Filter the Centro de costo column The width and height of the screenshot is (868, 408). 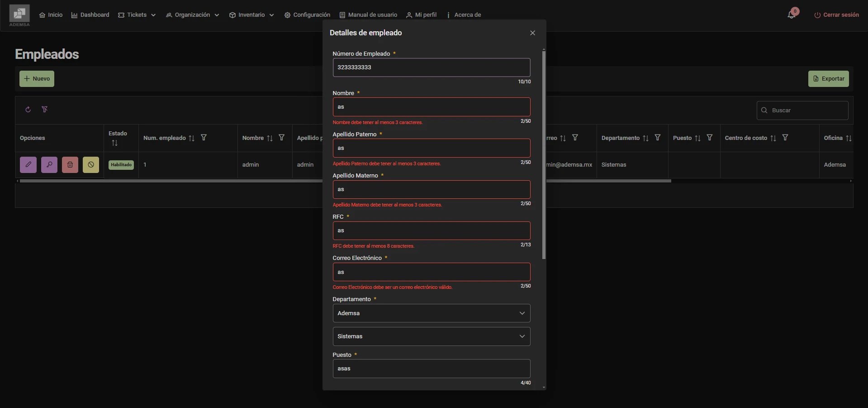785,138
